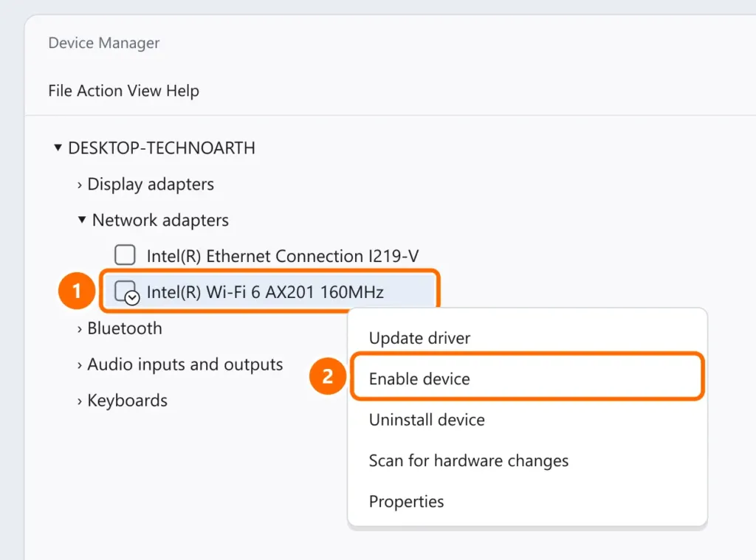
Task: Select Intel(R) Ethernet Connection I219-V text
Action: [283, 256]
